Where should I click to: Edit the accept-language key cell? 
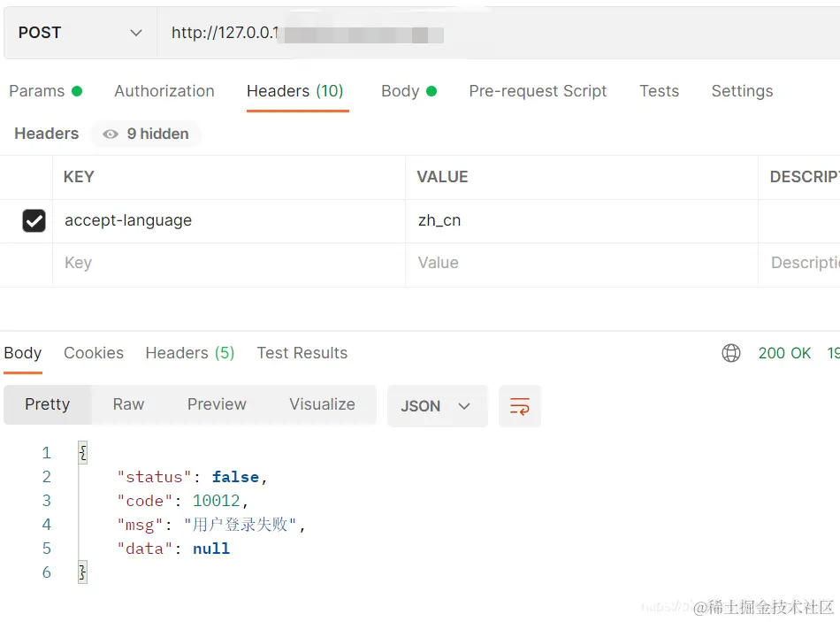coord(229,221)
